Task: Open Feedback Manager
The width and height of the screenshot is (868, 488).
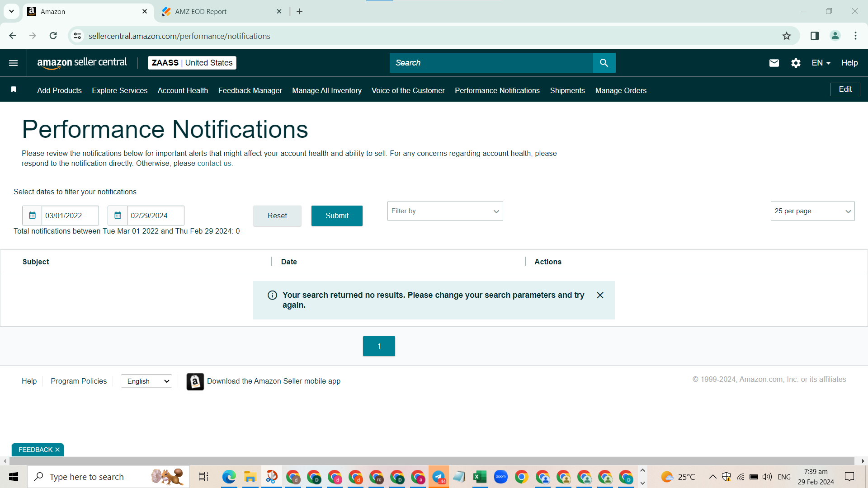Action: pos(250,90)
